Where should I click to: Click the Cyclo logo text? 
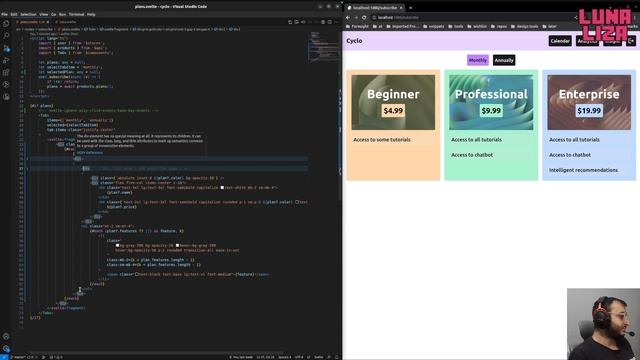(x=354, y=41)
